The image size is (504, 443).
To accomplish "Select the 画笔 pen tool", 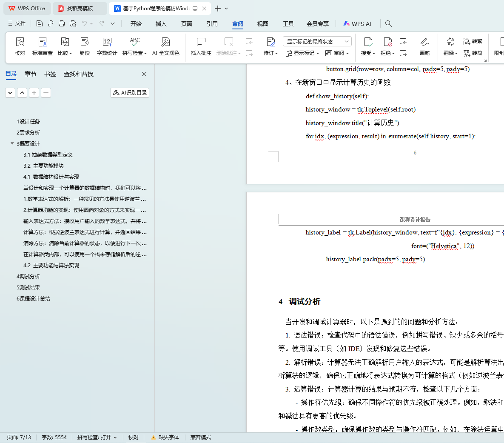I will tap(424, 42).
